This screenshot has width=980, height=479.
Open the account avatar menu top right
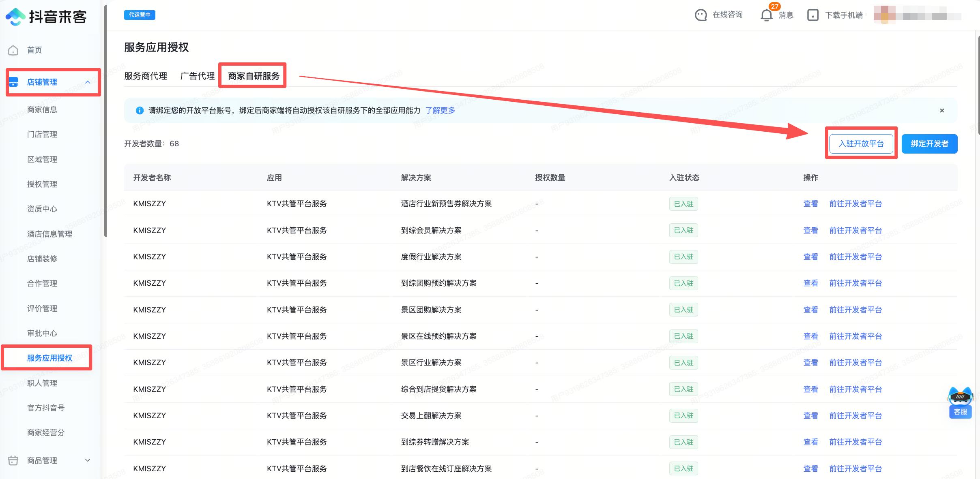click(884, 15)
